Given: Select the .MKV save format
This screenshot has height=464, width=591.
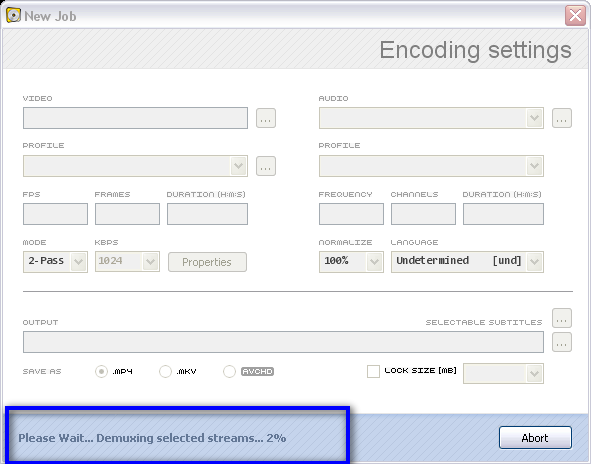Looking at the screenshot, I should click(x=165, y=372).
